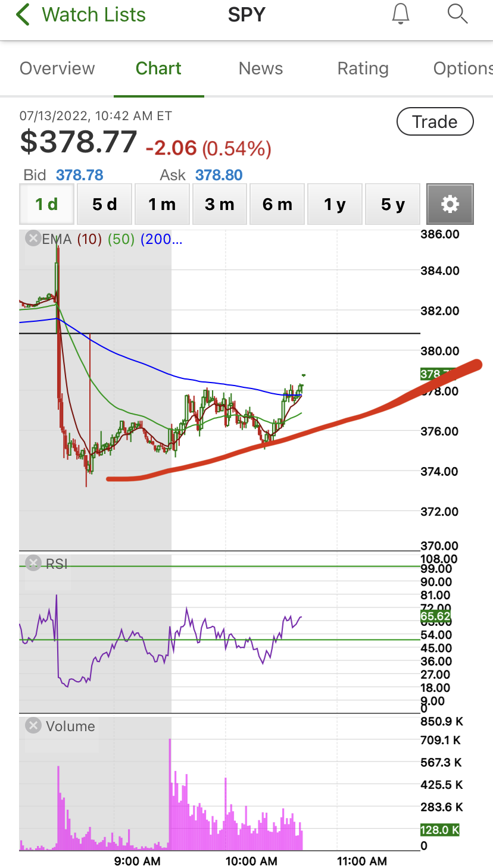The width and height of the screenshot is (493, 868).
Task: Switch to the Options tab
Action: click(x=463, y=68)
